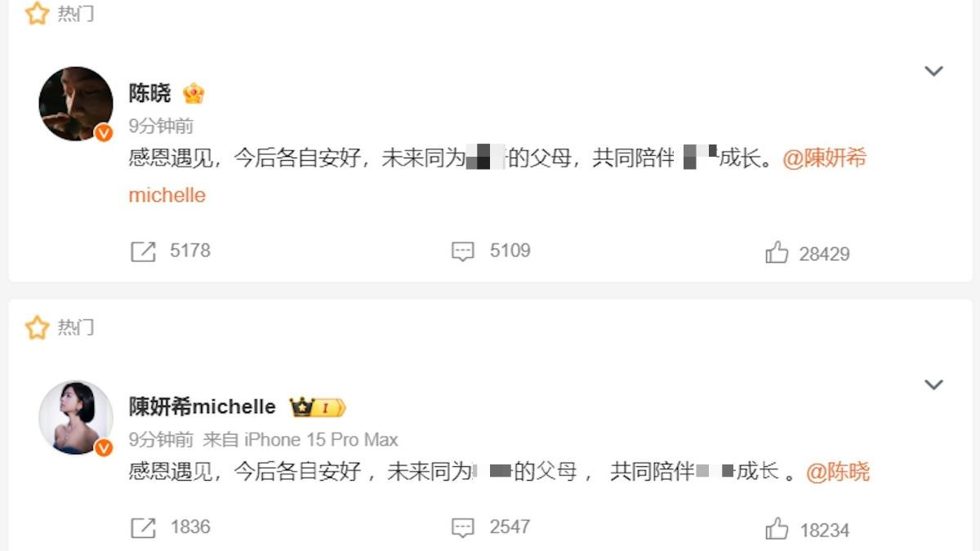Click the 热门 star icon on first post

37,13
